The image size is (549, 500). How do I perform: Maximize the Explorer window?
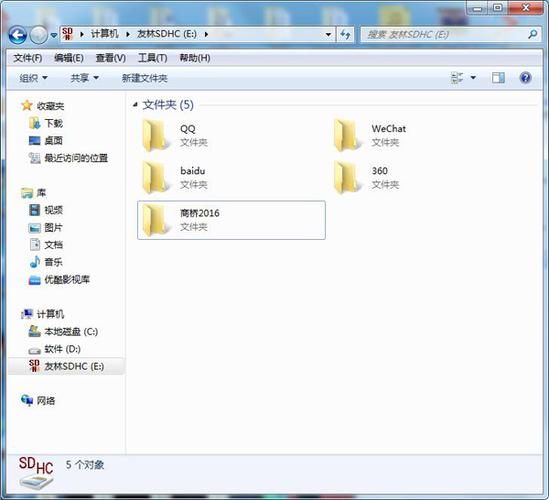(498, 8)
